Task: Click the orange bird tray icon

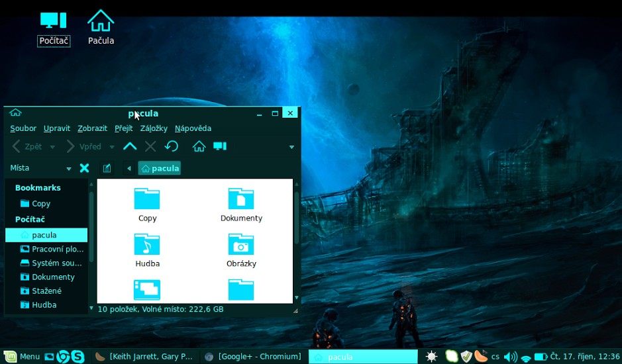Action: click(x=481, y=356)
